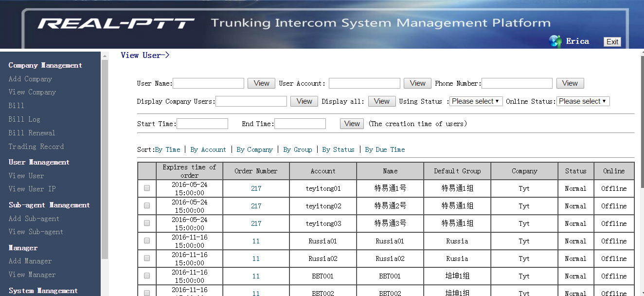Click View button next to Phone Number

click(570, 83)
